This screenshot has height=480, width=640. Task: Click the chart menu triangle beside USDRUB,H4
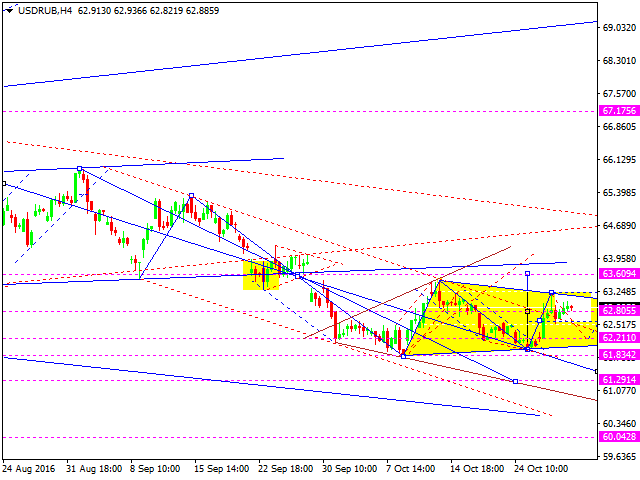click(x=9, y=11)
